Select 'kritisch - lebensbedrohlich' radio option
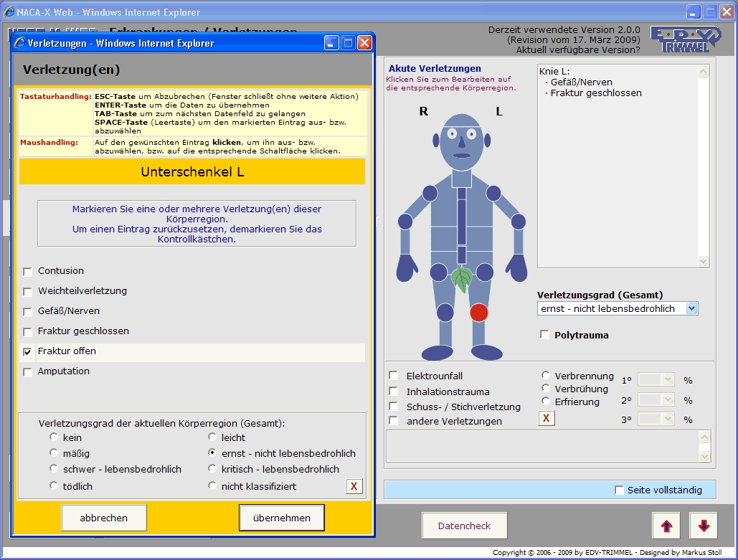 coord(212,468)
